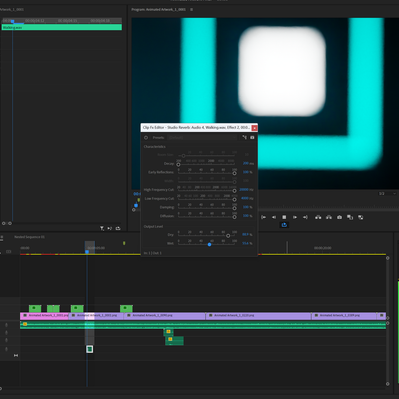Toggle voice-over record on the first audio track
Screen dimensions: 399x399
(x=6, y=325)
